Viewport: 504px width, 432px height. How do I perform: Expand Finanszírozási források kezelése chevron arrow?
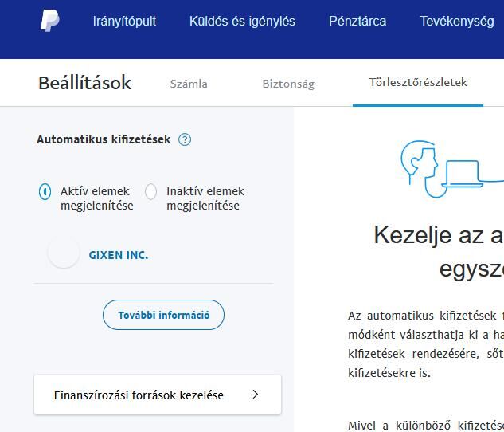pyautogui.click(x=255, y=395)
